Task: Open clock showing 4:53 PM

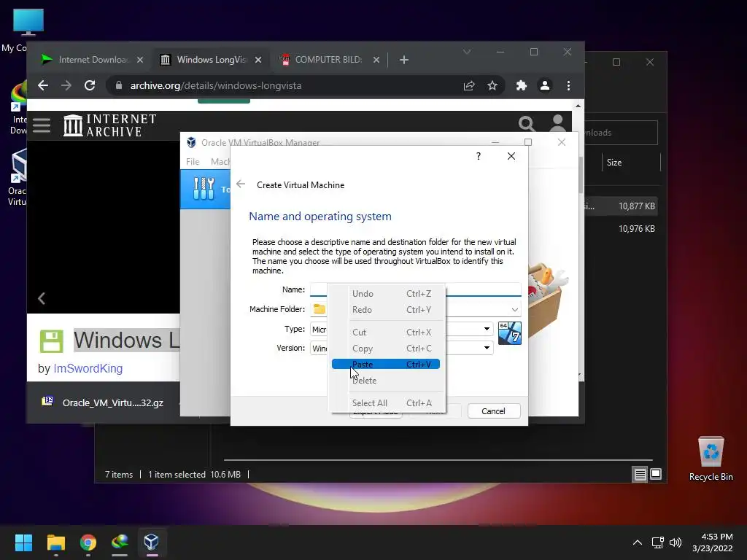Action: tap(713, 542)
